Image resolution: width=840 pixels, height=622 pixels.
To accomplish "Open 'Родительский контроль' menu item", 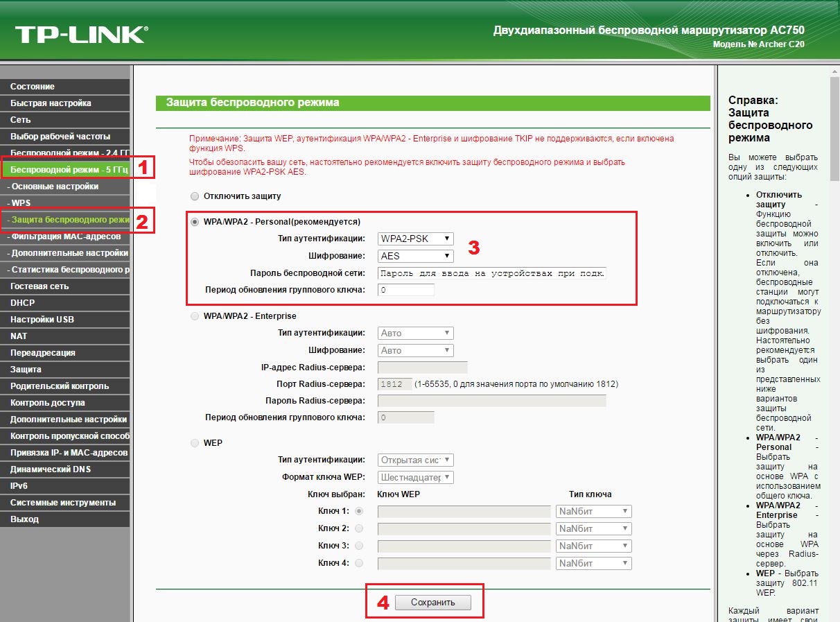I will [64, 386].
